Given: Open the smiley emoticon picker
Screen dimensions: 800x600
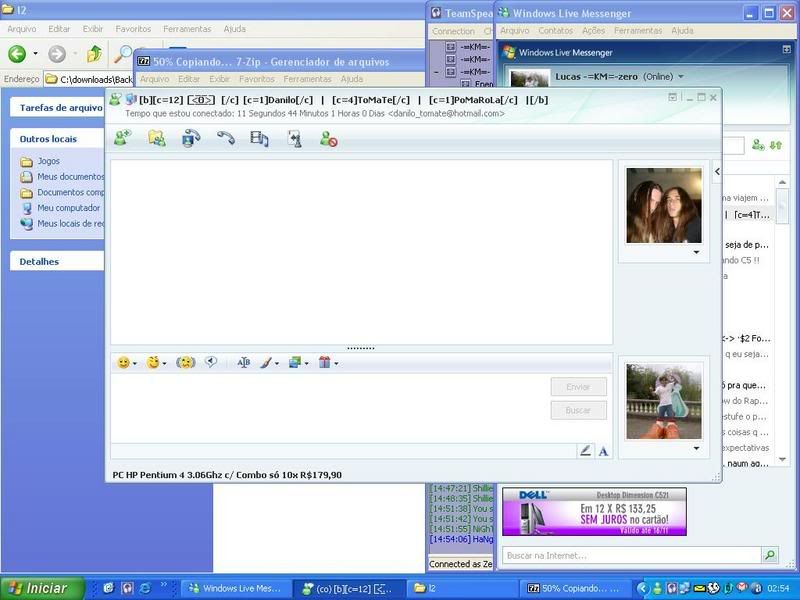Looking at the screenshot, I should click(x=123, y=363).
